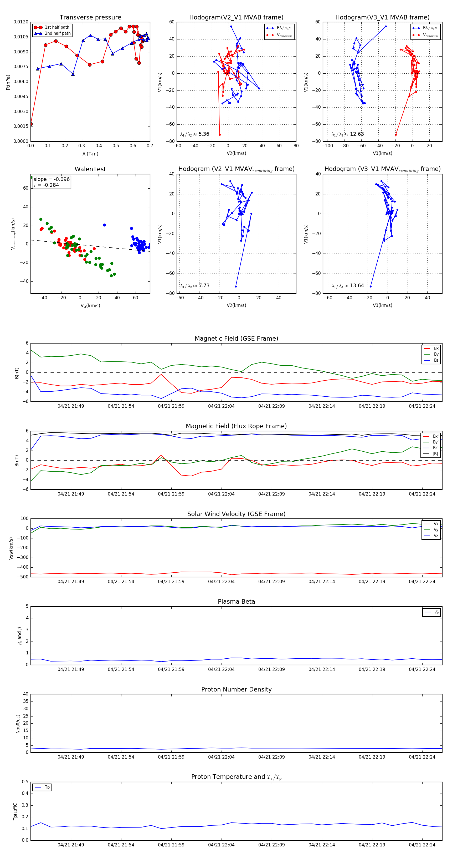Click the 'Hodogram (V2_V1 MVAV remaining frame)' title
This screenshot has width=473, height=868.
pyautogui.click(x=236, y=169)
